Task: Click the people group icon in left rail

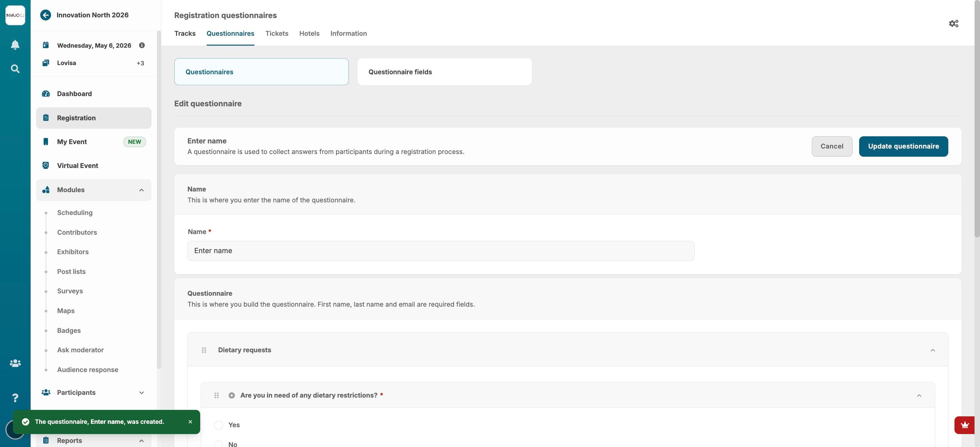Action: 15,363
